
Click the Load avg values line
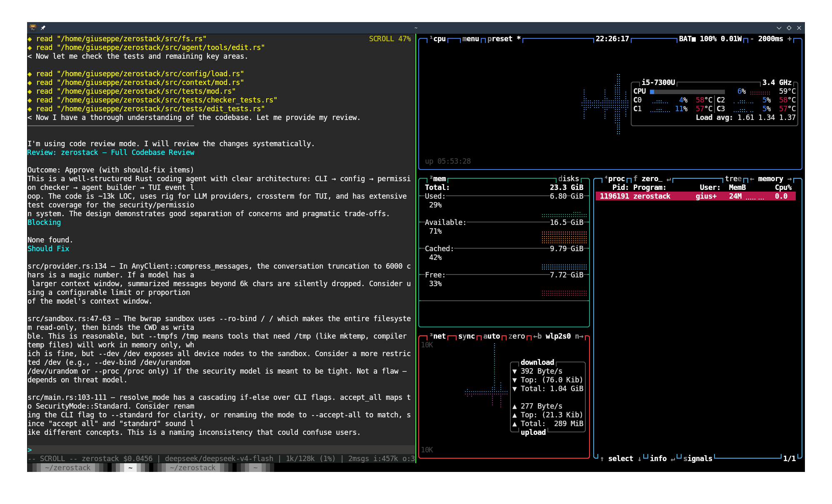pos(745,117)
